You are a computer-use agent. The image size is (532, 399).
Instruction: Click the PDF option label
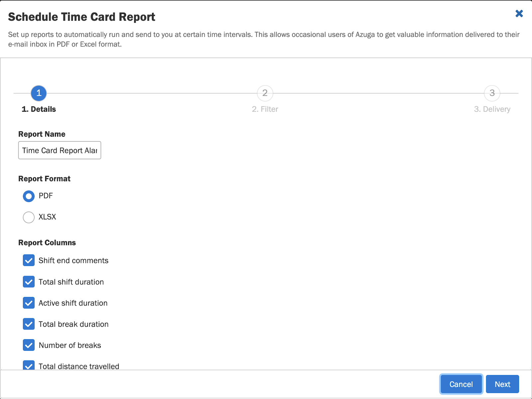pyautogui.click(x=46, y=196)
